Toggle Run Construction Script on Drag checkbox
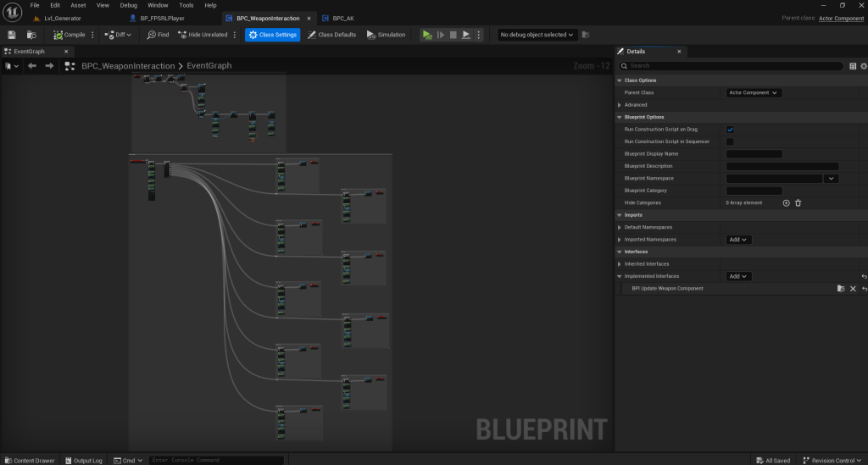Image resolution: width=868 pixels, height=465 pixels. click(730, 130)
